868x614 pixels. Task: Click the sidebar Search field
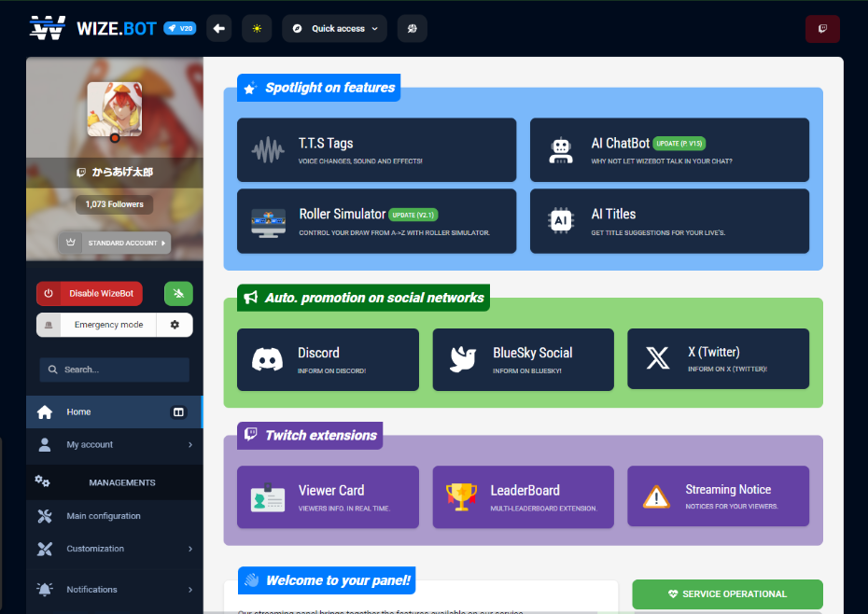[115, 370]
